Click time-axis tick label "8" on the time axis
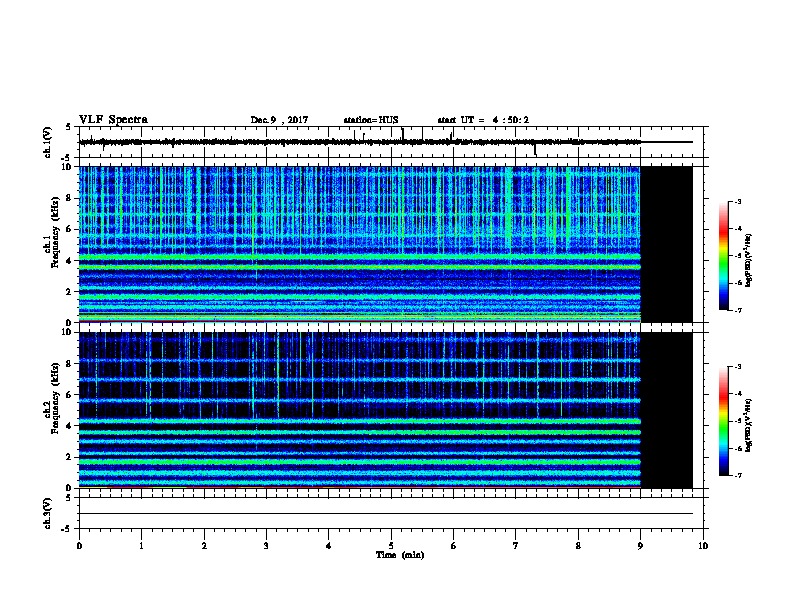Image resolution: width=792 pixels, height=612 pixels. tap(578, 546)
